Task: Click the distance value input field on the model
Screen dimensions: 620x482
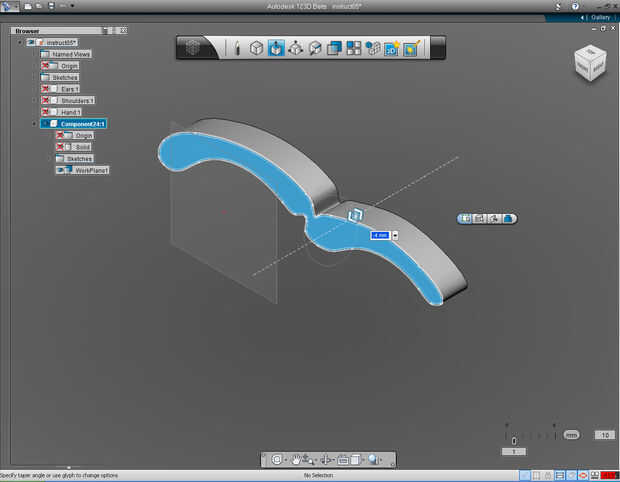Action: [x=380, y=235]
